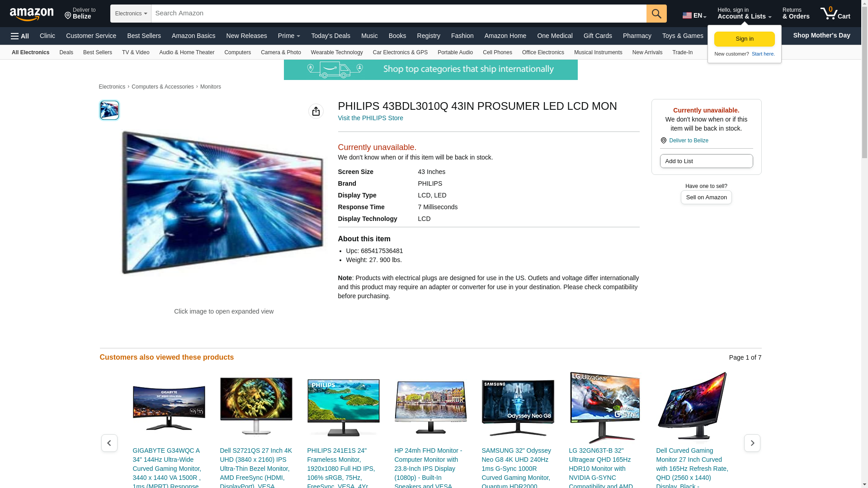The width and height of the screenshot is (868, 488).
Task: Open the Monitors breadcrumb link
Action: 210,87
